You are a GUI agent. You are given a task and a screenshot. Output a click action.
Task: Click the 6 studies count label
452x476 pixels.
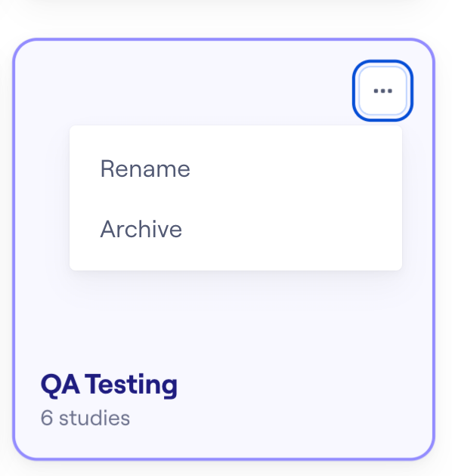[85, 418]
